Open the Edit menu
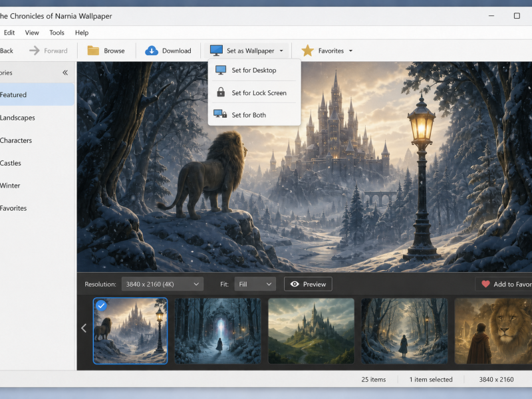The image size is (532, 399). [x=9, y=33]
